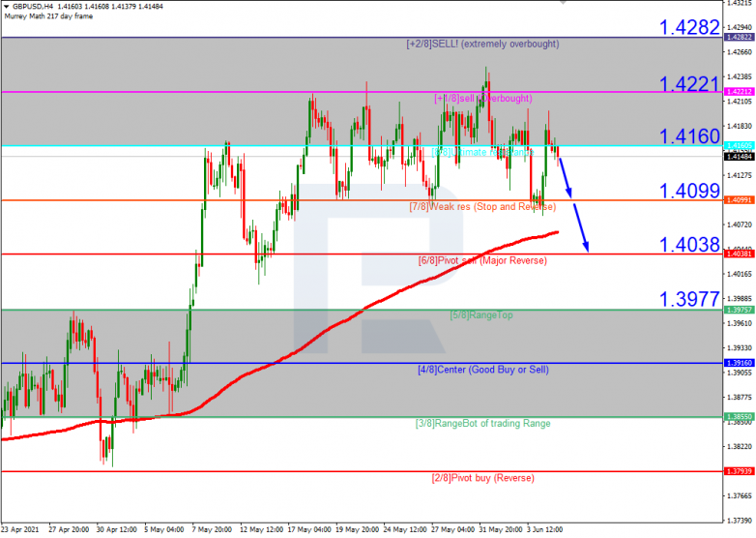Screen dimensions: 756x538
Task: Click the 1.38220 price scale tick
Action: 741,447
